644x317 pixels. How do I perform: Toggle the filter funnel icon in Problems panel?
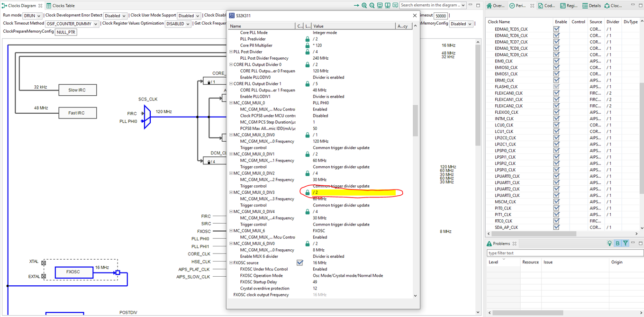coord(626,243)
